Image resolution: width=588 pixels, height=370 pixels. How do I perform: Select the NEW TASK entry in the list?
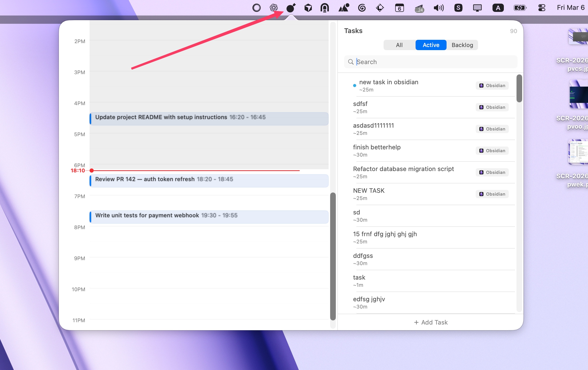point(369,191)
